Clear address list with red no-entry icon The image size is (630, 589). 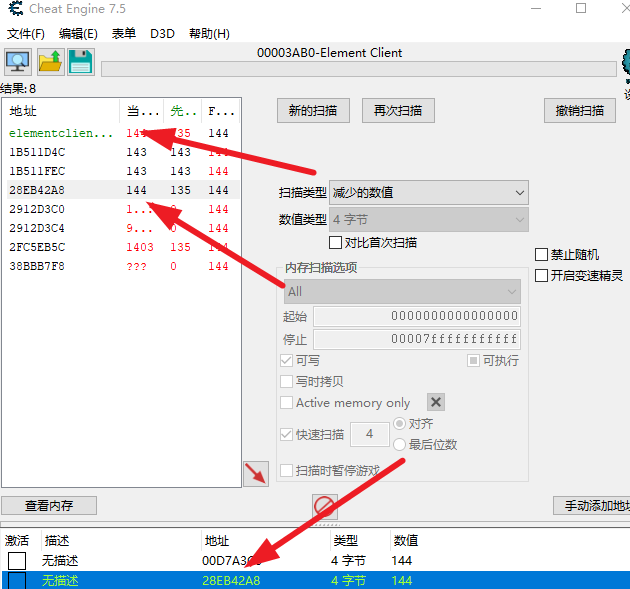click(325, 506)
